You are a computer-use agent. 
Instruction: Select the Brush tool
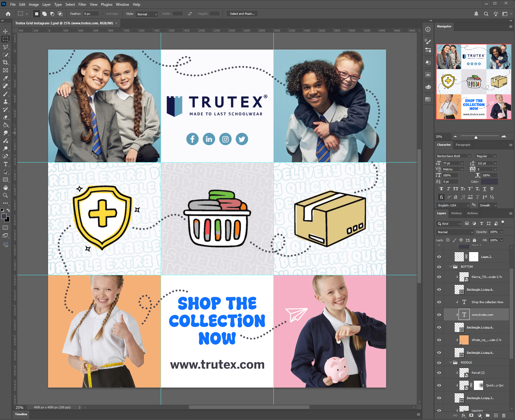(x=5, y=94)
